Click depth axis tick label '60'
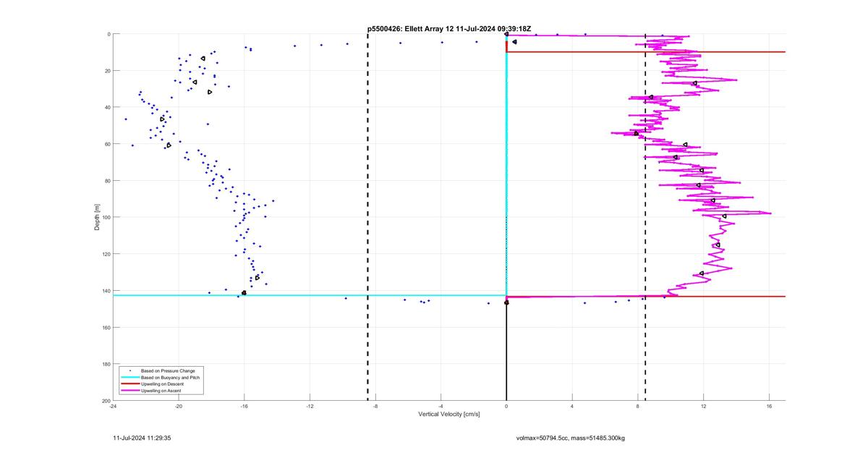This screenshot has width=868, height=450. pos(107,144)
